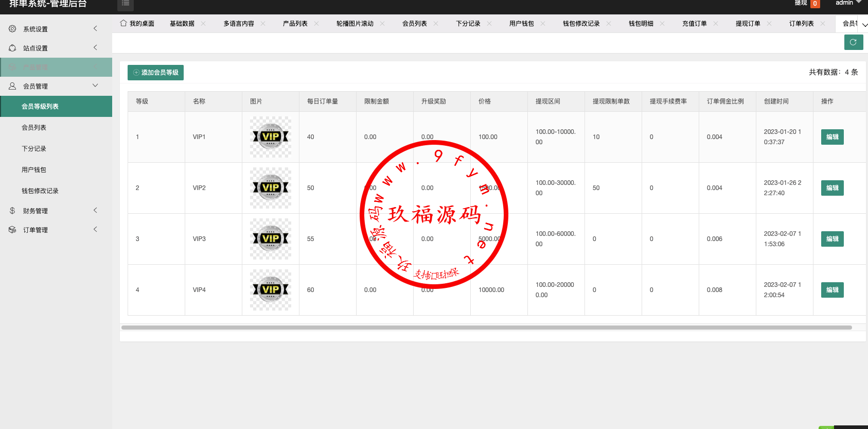Switch to the 产品列表 tab

tap(295, 24)
